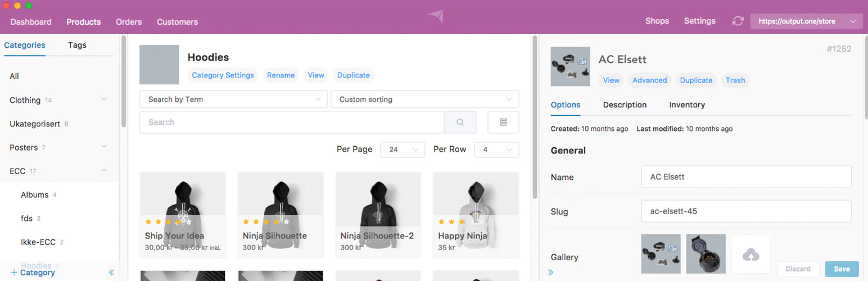This screenshot has height=281, width=868.
Task: Click the product ID #1252 text
Action: point(839,49)
